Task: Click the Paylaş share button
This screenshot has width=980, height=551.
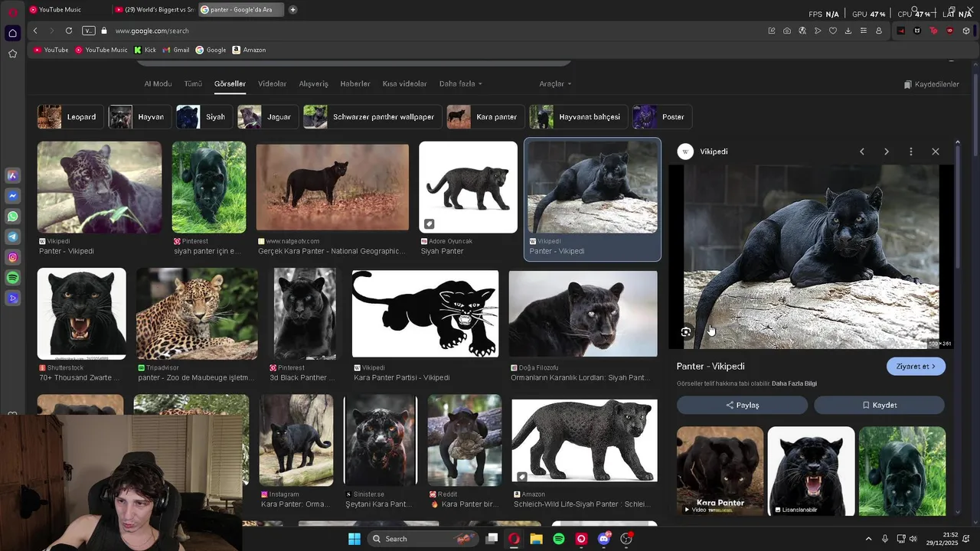Action: click(742, 405)
